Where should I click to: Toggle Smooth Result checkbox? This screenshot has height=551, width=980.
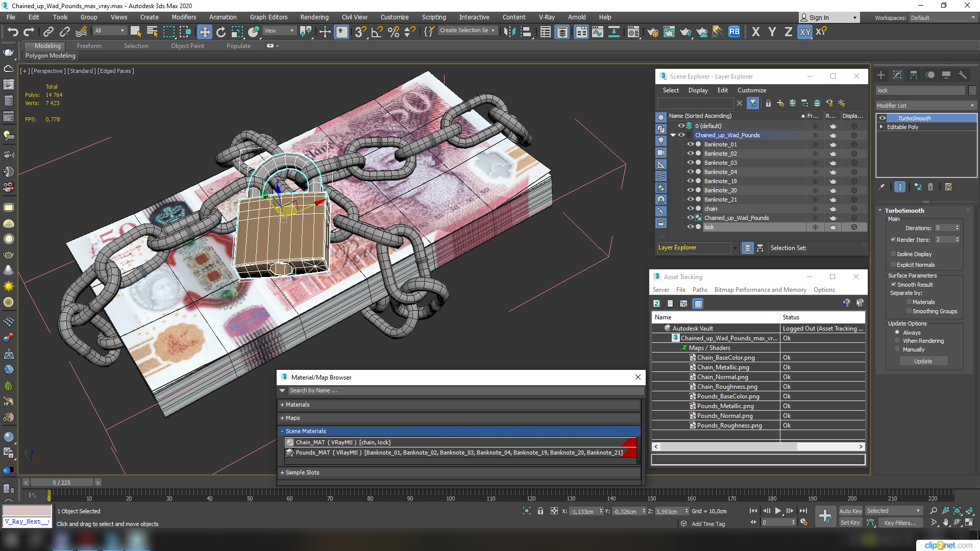(893, 284)
